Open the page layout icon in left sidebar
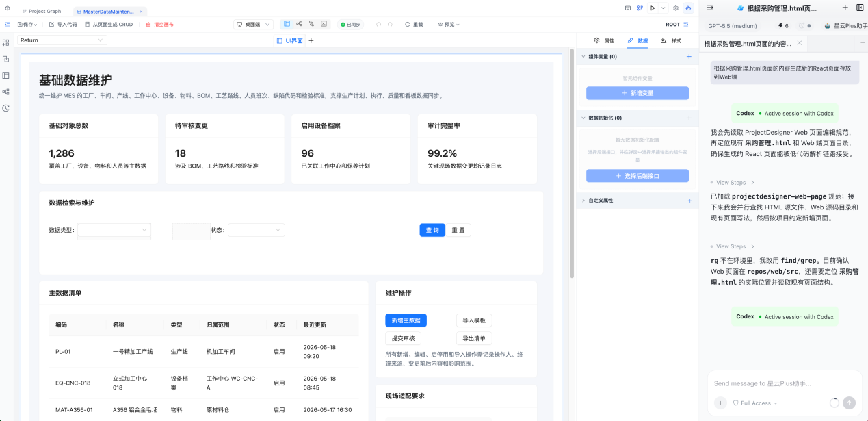The image size is (868, 421). click(6, 75)
